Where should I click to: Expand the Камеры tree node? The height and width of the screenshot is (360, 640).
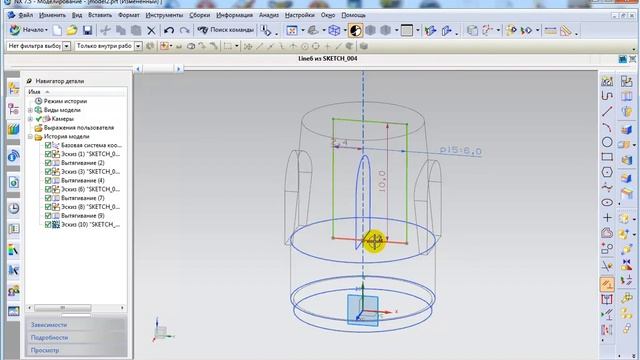(30, 119)
